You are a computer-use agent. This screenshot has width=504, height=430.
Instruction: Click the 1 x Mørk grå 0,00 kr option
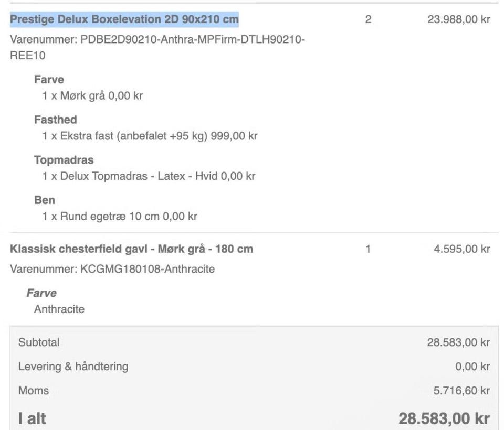[92, 95]
